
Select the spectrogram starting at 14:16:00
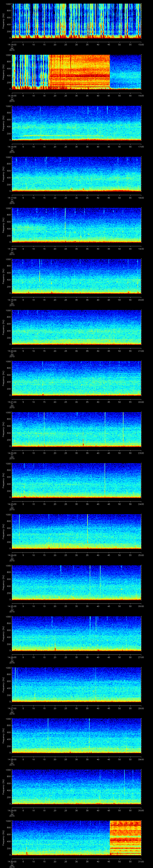[76, 123]
